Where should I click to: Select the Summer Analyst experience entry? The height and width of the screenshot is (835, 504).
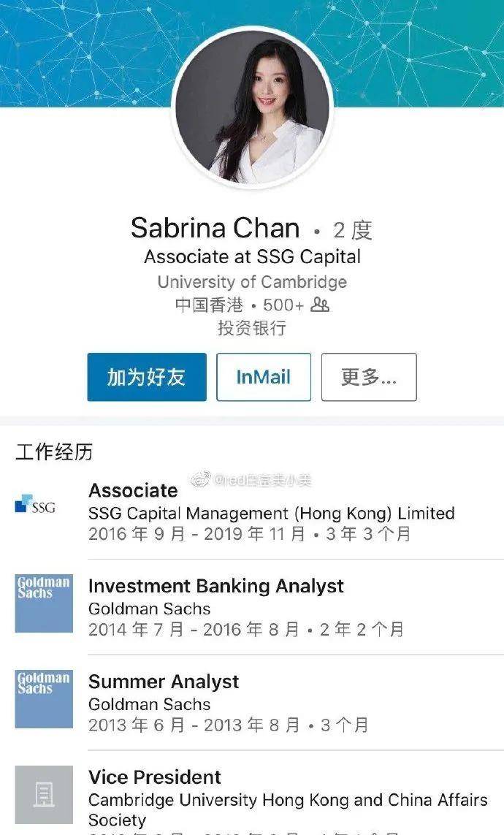pos(164,682)
